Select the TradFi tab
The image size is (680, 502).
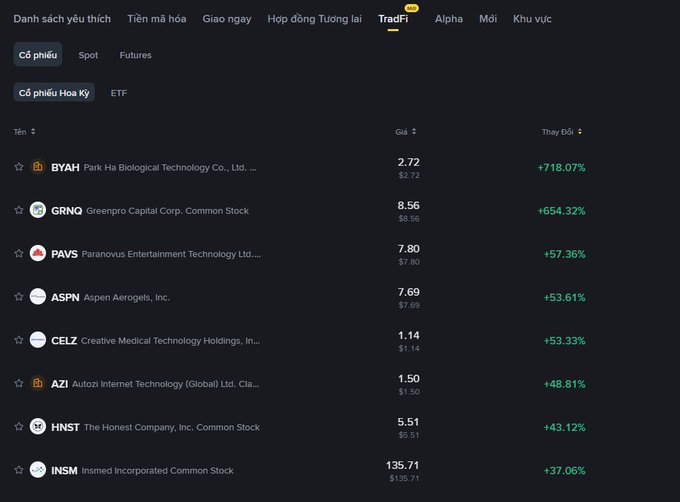click(393, 19)
